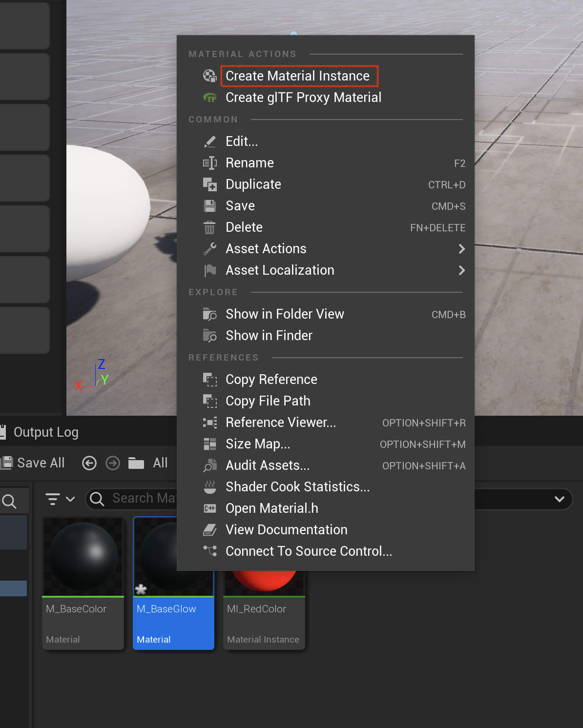Navigate back with left arrow button

[x=89, y=463]
